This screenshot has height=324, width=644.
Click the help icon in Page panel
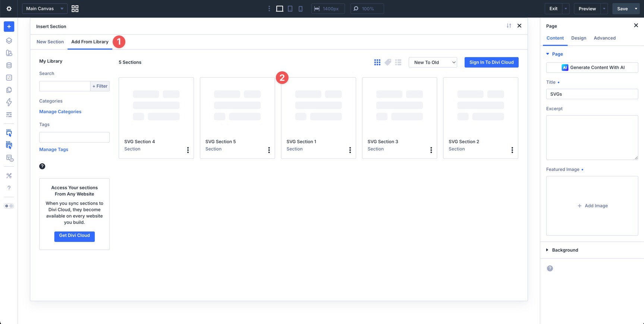click(550, 268)
